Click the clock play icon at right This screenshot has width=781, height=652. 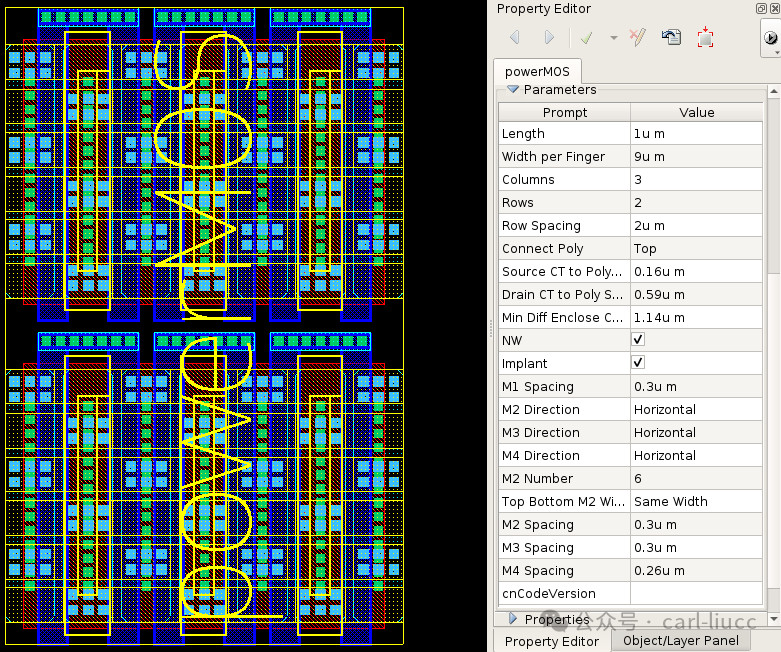770,38
